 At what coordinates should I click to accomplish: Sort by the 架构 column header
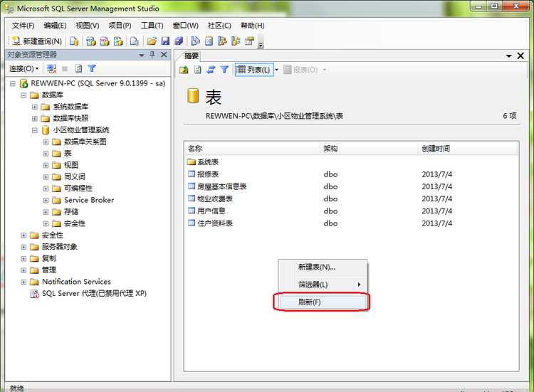click(x=369, y=149)
